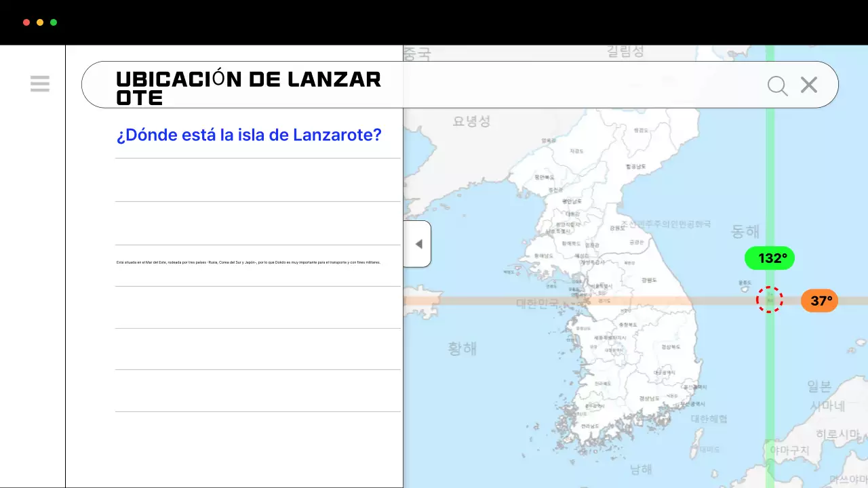This screenshot has height=488, width=868.
Task: Select the 동해 label on the map
Action: pos(746,231)
